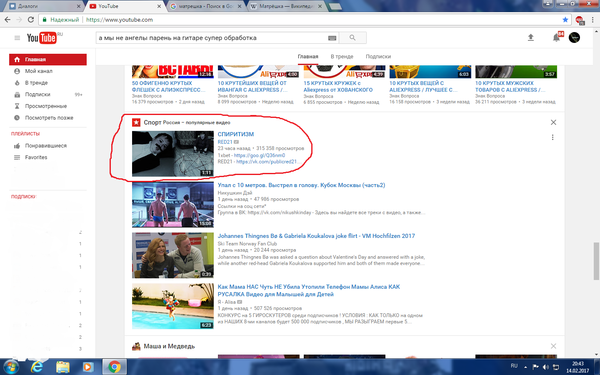Dismiss the Спорт Россия section
The width and height of the screenshot is (600, 375).
(553, 122)
